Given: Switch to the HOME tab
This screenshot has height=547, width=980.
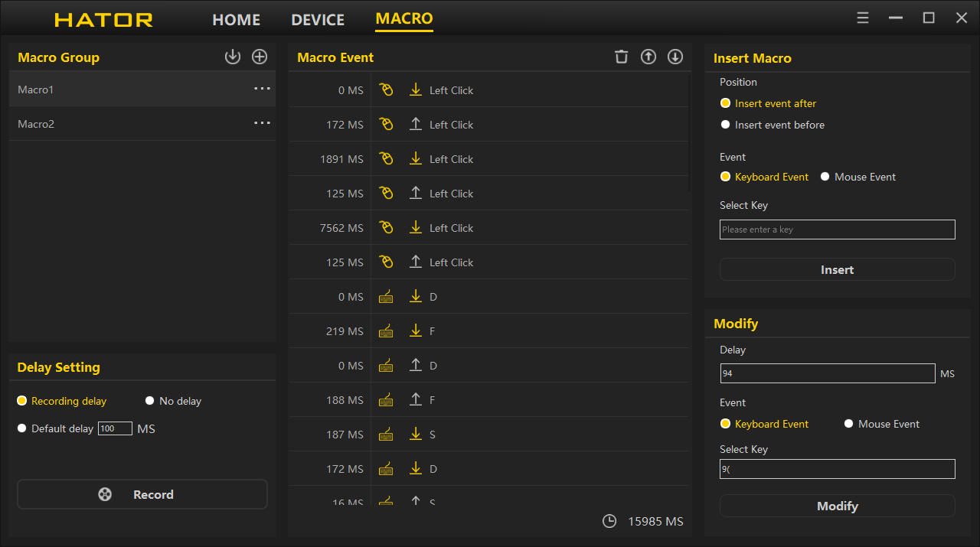Looking at the screenshot, I should pyautogui.click(x=236, y=20).
